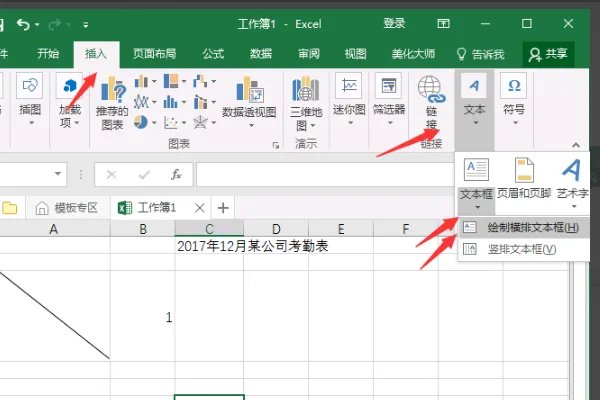Switch to the View (视图) tab
This screenshot has width=600, height=400.
click(355, 54)
